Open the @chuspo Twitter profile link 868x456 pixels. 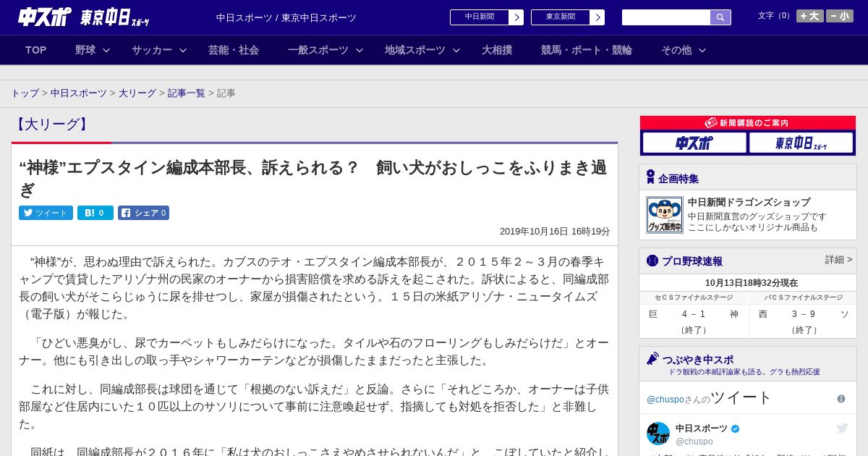pos(665,400)
